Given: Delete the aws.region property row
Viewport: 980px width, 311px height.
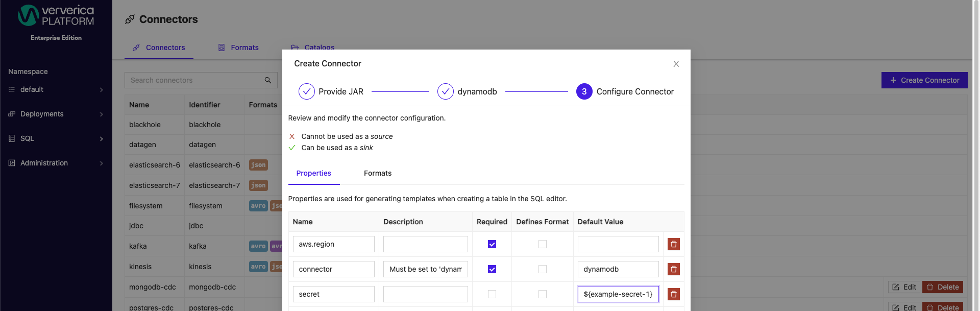Looking at the screenshot, I should 673,244.
